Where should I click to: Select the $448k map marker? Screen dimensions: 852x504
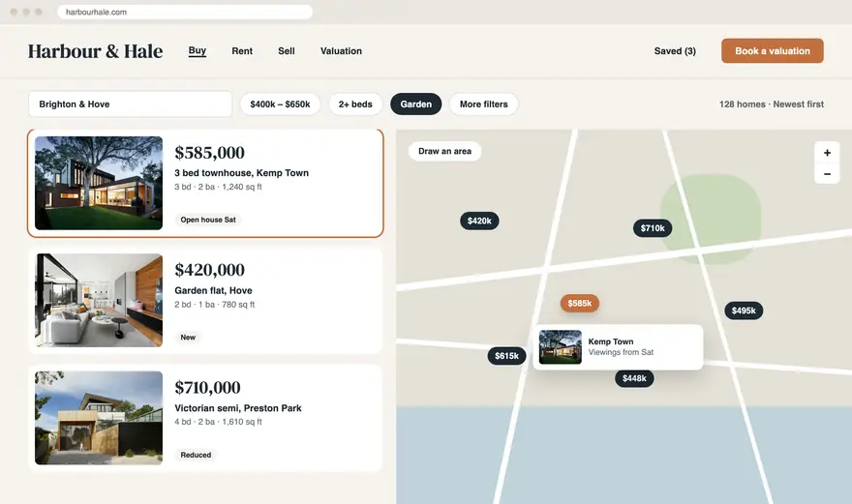point(634,378)
